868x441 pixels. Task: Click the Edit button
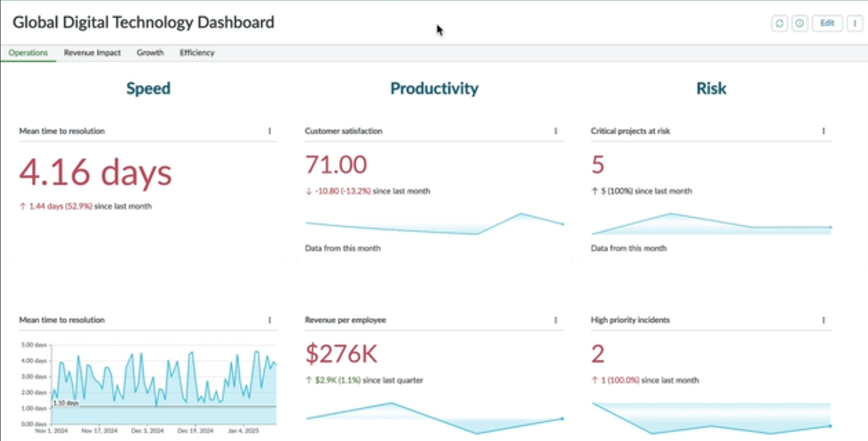(x=827, y=23)
